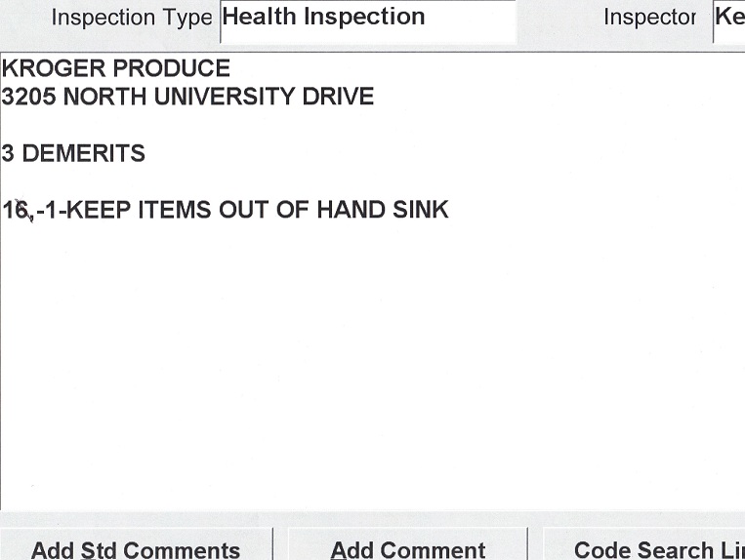Click empty area of comments text box
This screenshot has height=560, width=745.
(x=371, y=371)
